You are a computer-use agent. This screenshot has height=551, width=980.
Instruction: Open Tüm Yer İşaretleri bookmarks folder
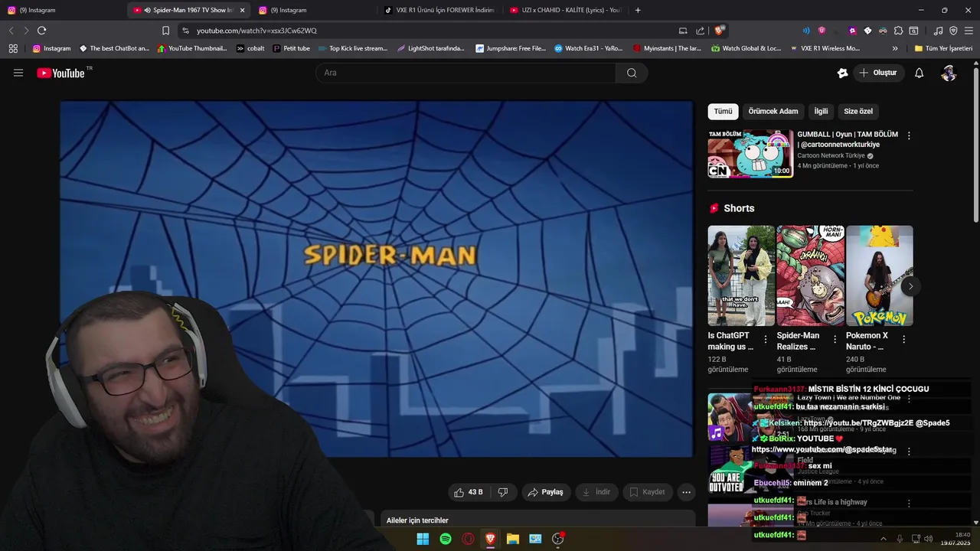pyautogui.click(x=943, y=48)
